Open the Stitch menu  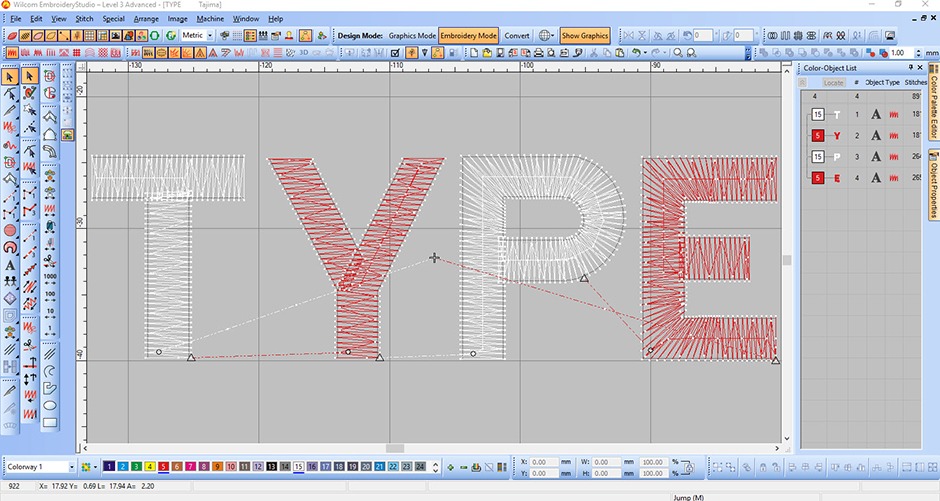84,19
